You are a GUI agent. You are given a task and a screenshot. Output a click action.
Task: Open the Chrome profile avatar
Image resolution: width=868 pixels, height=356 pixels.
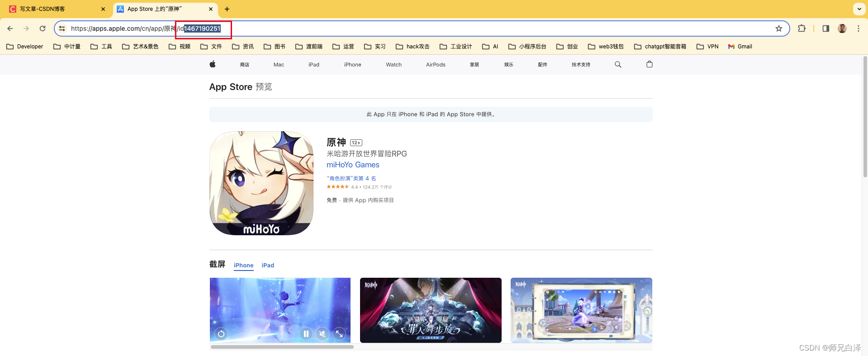point(842,28)
